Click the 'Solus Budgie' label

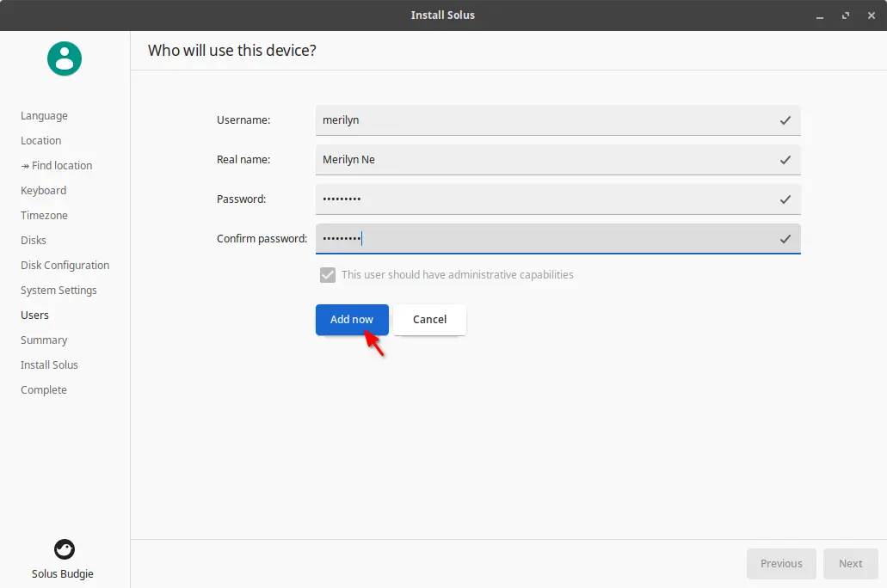coord(62,574)
